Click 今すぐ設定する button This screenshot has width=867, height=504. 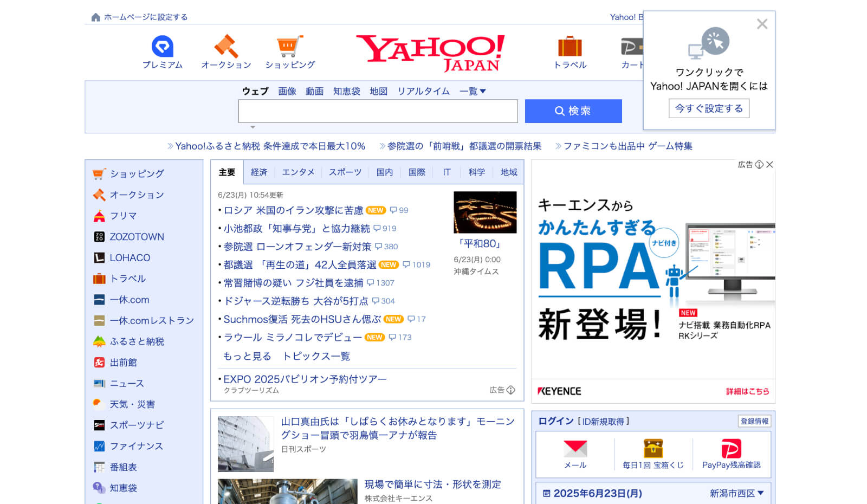709,108
